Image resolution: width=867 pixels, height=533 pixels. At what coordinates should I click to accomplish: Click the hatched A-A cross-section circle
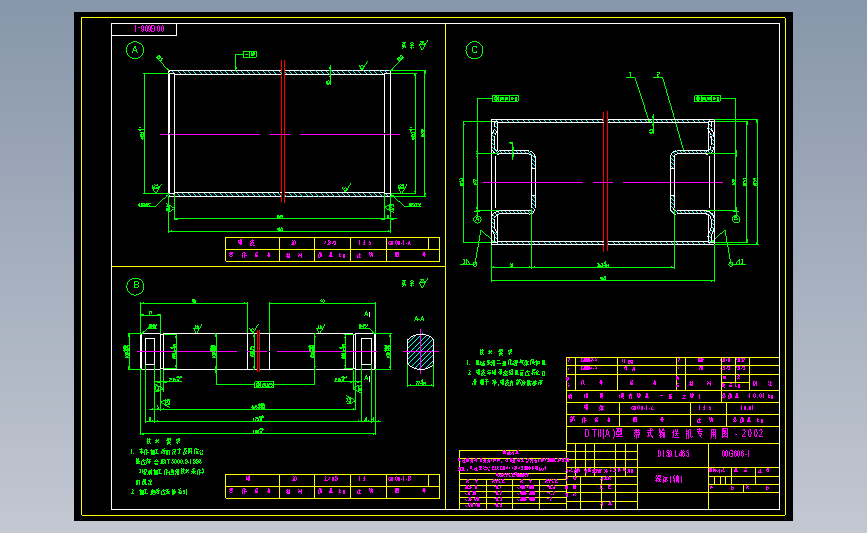coord(420,352)
